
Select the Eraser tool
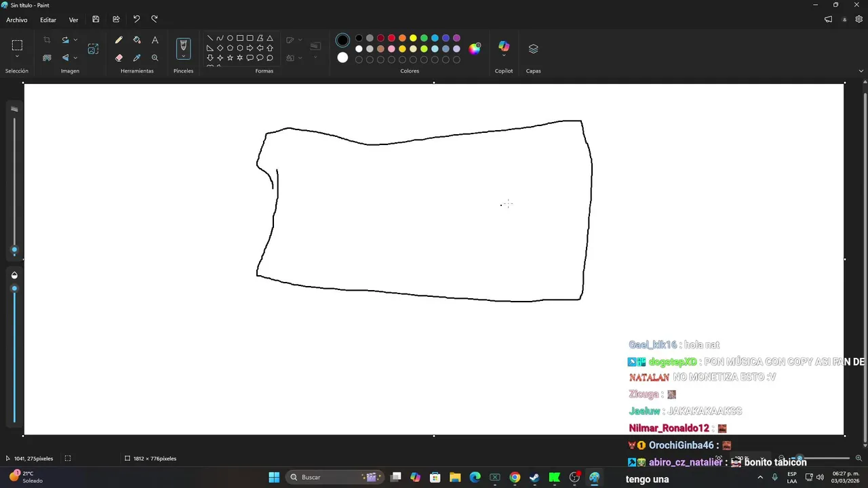119,58
